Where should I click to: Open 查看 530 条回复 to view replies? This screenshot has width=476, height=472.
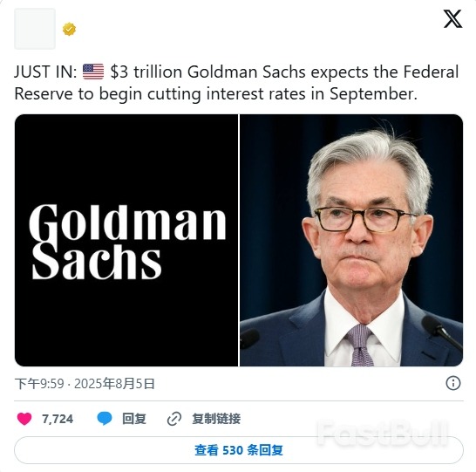pyautogui.click(x=239, y=450)
